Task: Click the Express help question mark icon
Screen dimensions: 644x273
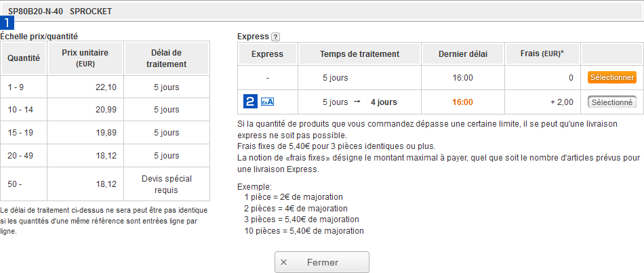Action: coord(275,37)
